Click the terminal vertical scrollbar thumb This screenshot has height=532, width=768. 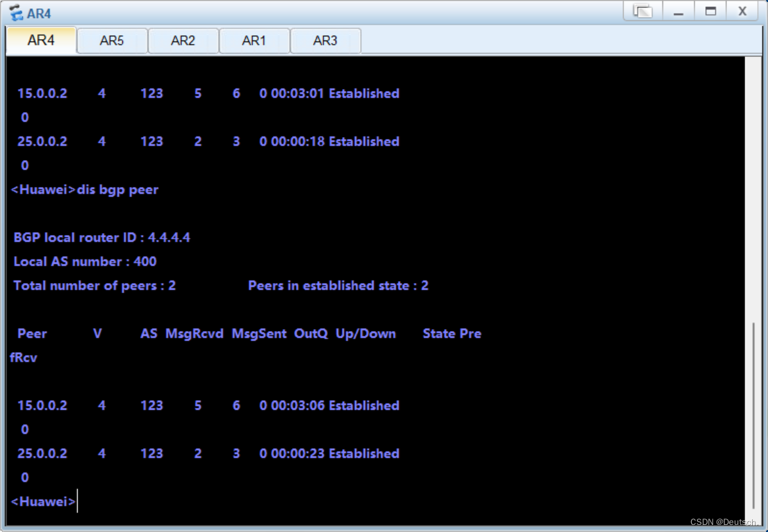pos(753,416)
